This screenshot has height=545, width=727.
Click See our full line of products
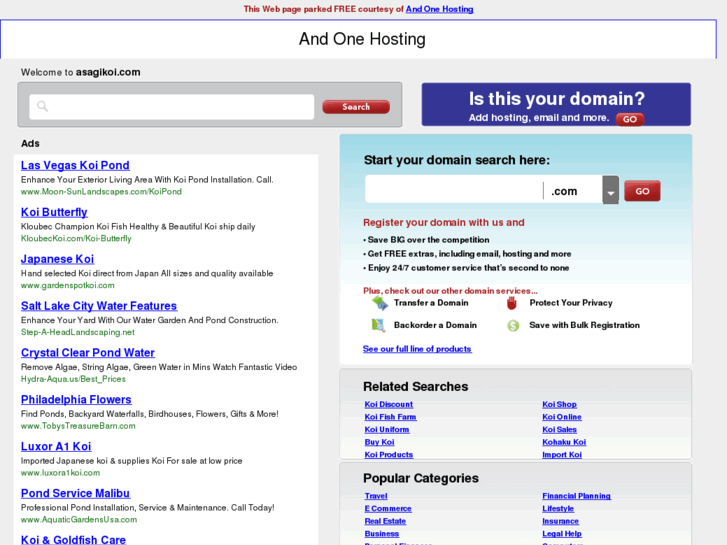tap(417, 349)
